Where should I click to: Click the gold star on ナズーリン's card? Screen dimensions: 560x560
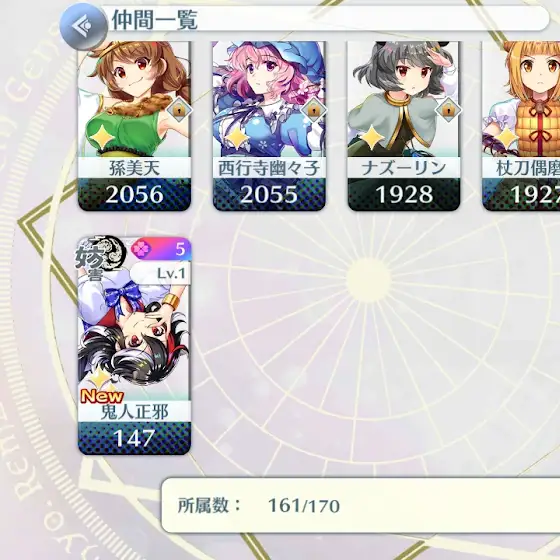(371, 138)
